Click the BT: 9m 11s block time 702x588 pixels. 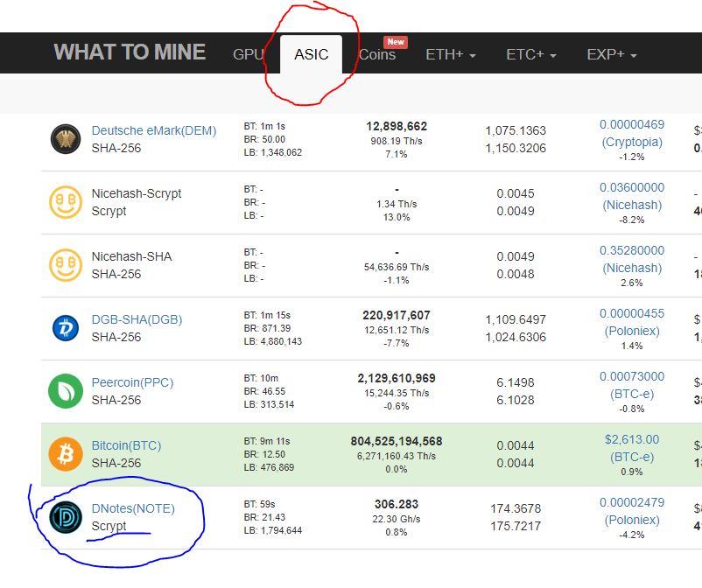pyautogui.click(x=267, y=442)
